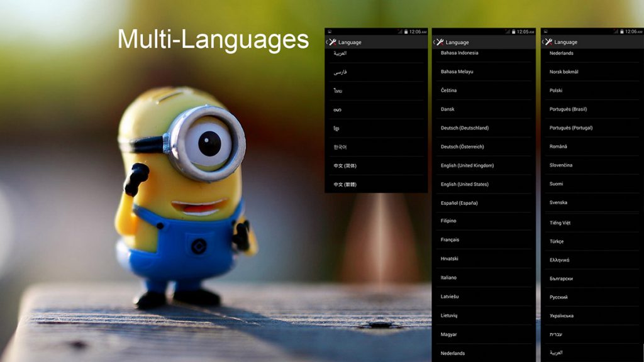Screen dimensions: 644x362
Task: Pick Español (España) in the language list
Action: 459,203
